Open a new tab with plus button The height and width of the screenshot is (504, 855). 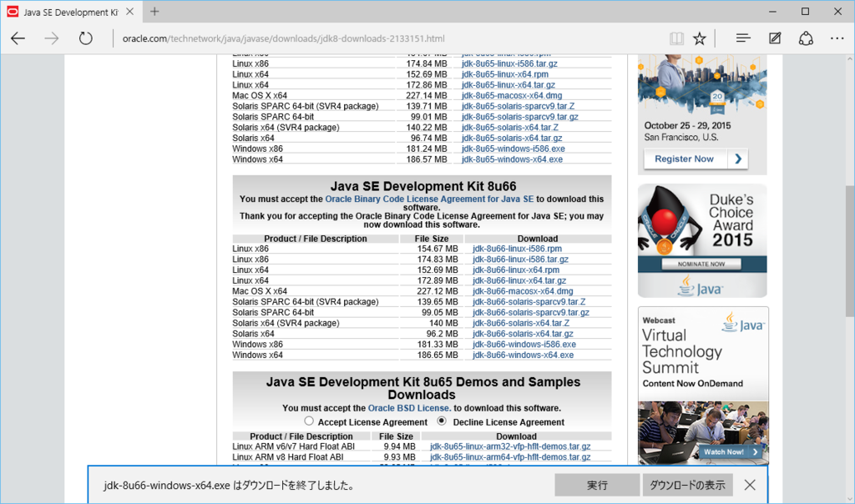[x=154, y=12]
